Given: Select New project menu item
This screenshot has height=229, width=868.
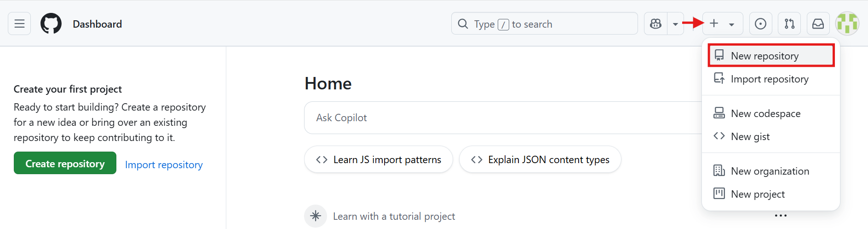Looking at the screenshot, I should pos(758,194).
